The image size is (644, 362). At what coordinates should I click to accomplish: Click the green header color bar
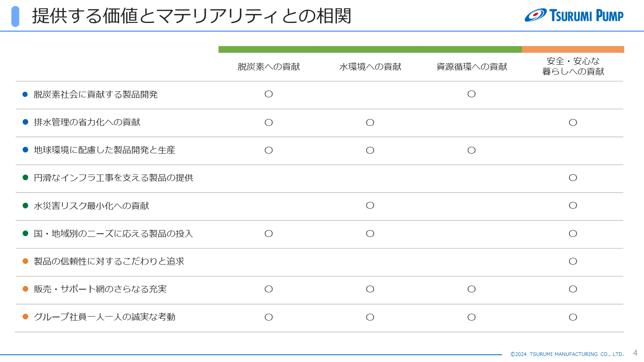370,49
